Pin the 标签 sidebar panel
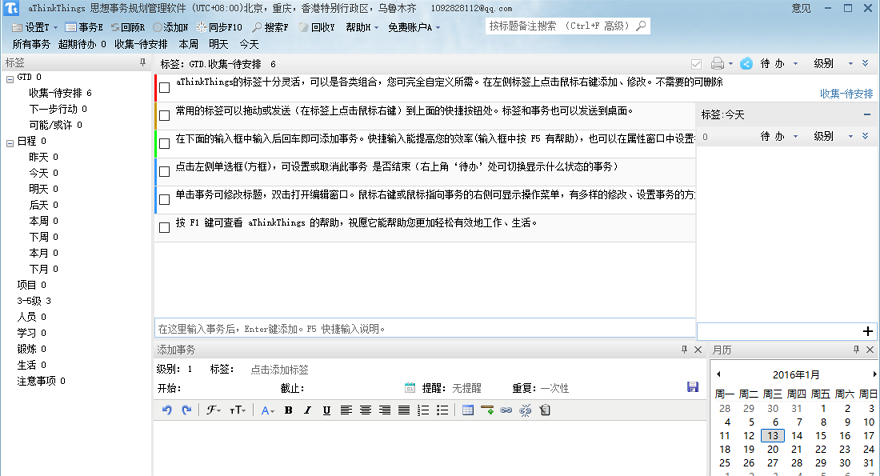 143,63
